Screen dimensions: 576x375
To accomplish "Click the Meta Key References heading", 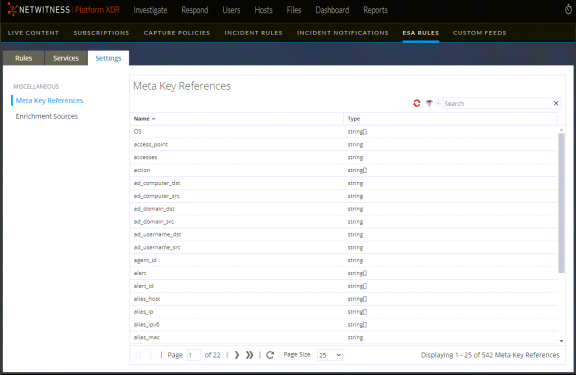I will (x=182, y=86).
